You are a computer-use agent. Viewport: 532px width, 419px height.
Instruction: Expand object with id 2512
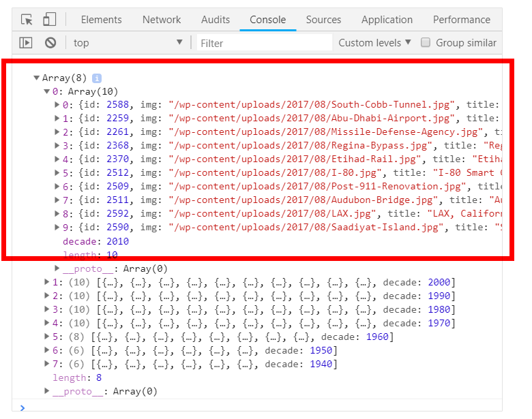coord(57,173)
